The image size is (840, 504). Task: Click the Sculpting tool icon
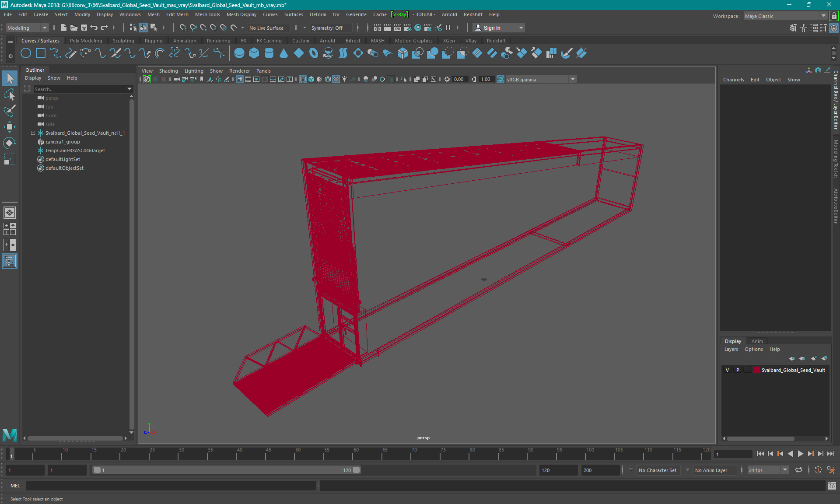(122, 40)
